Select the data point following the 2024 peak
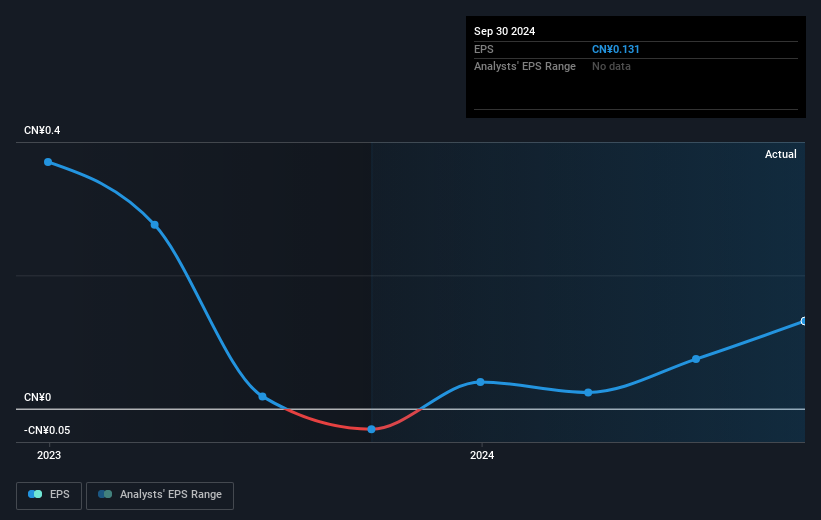821x520 pixels. pos(589,393)
